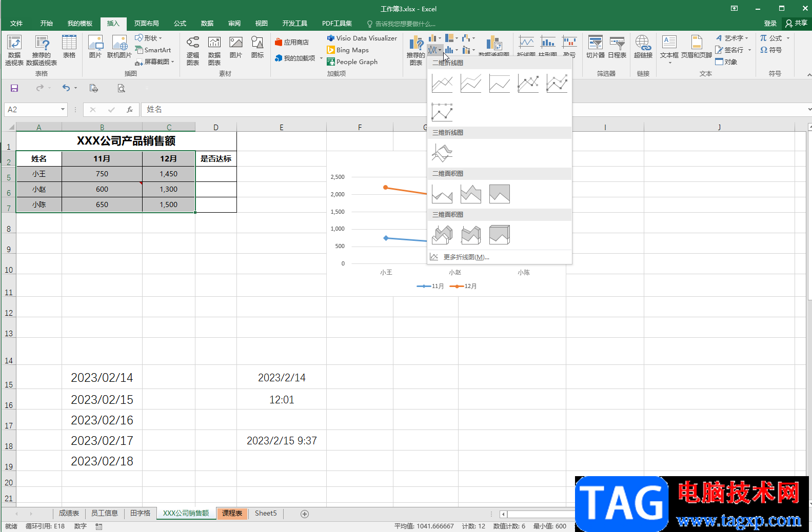The height and width of the screenshot is (532, 812).
Task: Select cell containing 2023/02/16
Action: point(102,420)
